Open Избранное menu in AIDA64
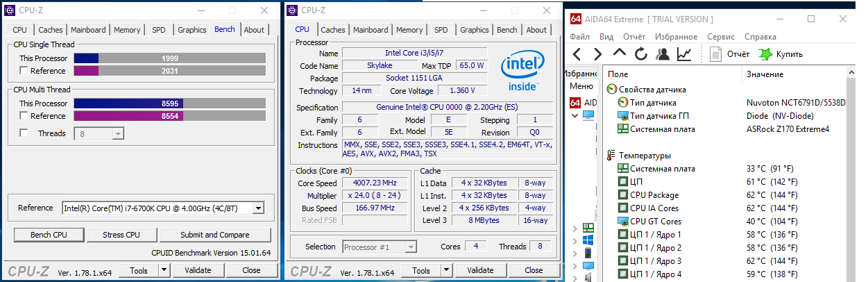Image resolution: width=868 pixels, height=282 pixels. coord(676,37)
